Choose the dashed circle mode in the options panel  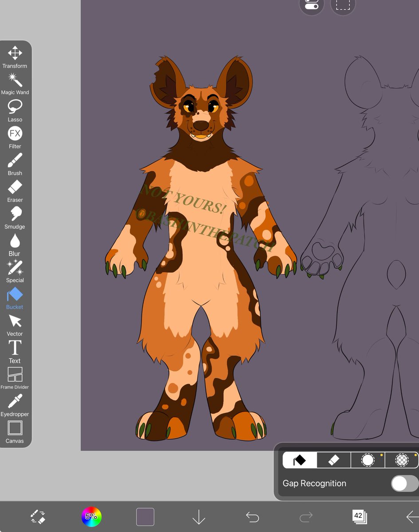coord(368,460)
